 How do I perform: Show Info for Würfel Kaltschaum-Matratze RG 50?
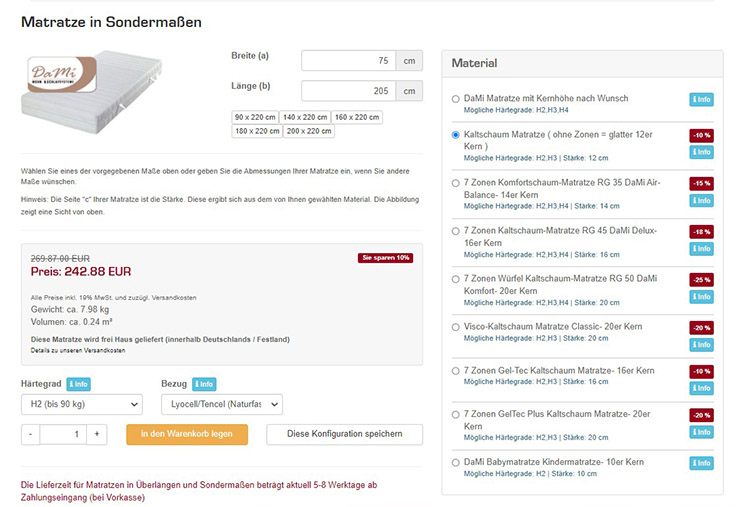[701, 297]
